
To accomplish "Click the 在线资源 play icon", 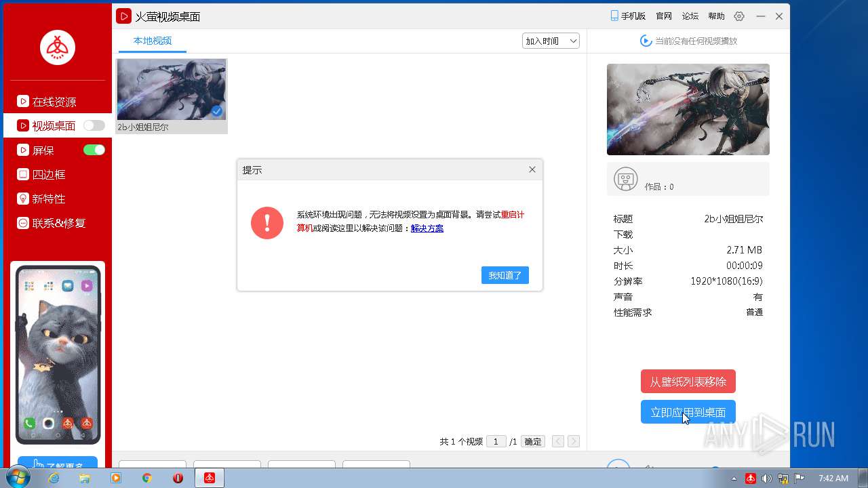I will tap(23, 102).
